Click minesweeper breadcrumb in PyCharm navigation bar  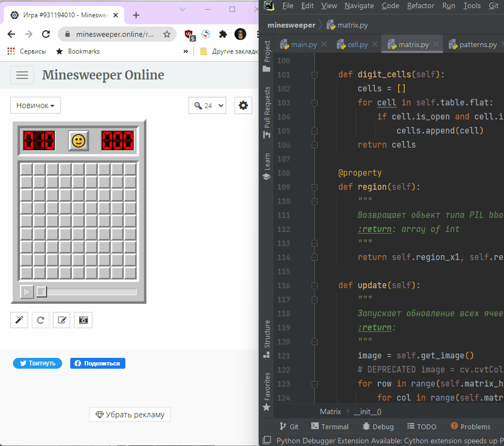pyautogui.click(x=291, y=25)
